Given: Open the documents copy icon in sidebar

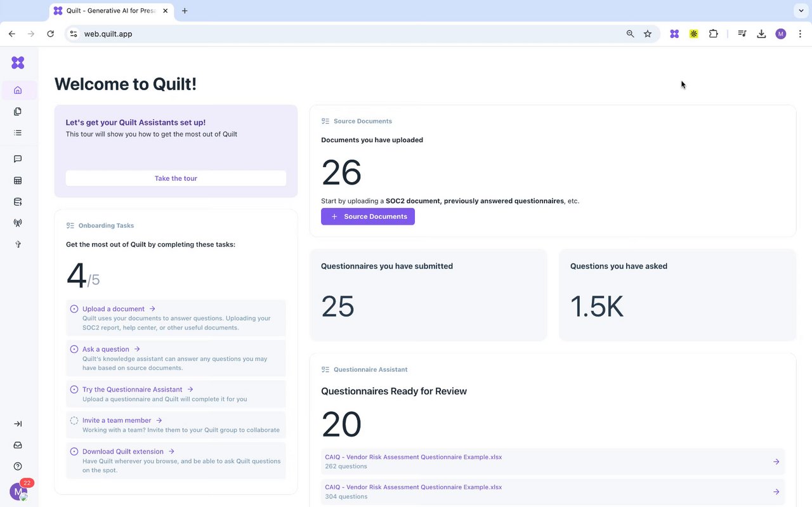Looking at the screenshot, I should click(x=18, y=112).
